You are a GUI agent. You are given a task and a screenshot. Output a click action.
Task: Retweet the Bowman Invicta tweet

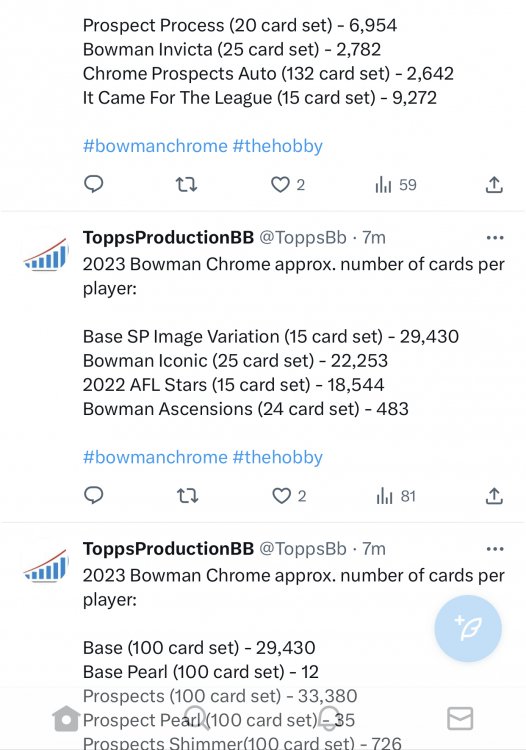point(186,184)
